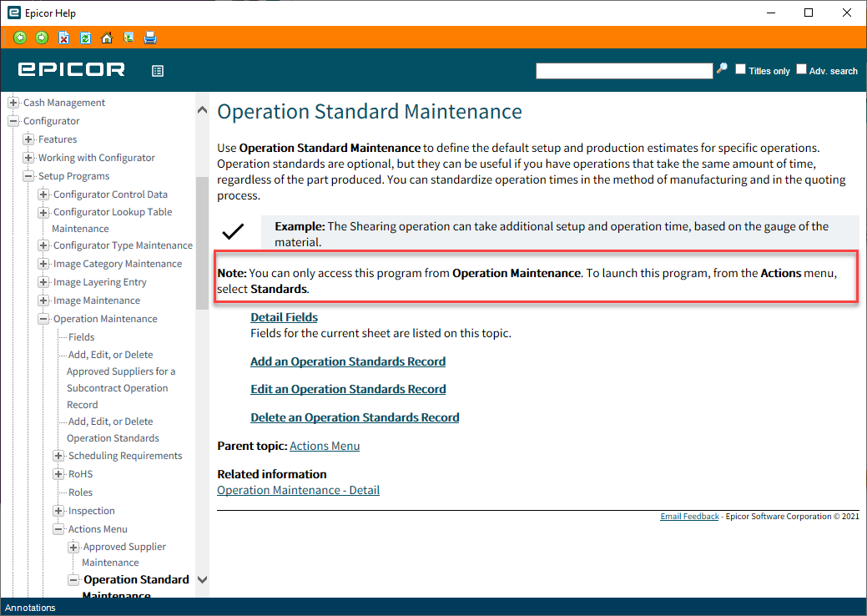Click Email Feedback link

click(x=689, y=517)
